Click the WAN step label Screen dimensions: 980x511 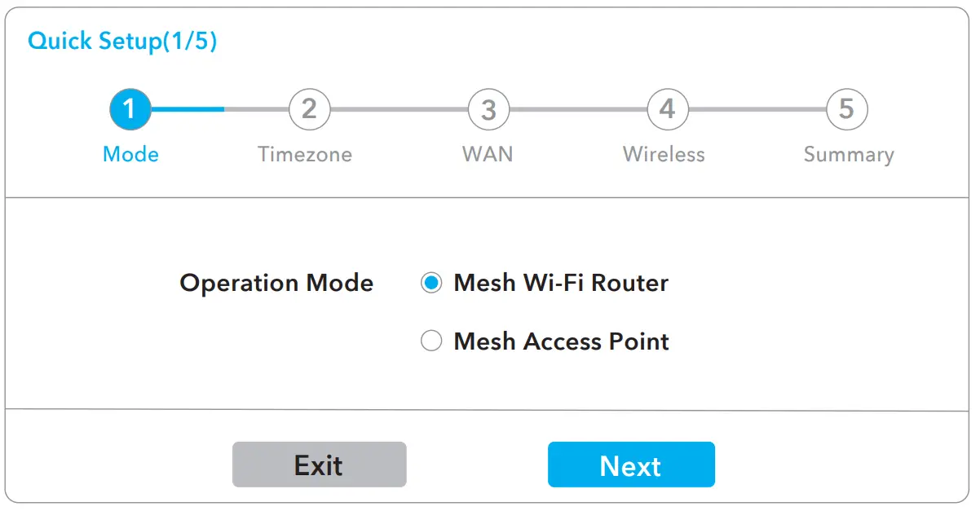tap(488, 155)
